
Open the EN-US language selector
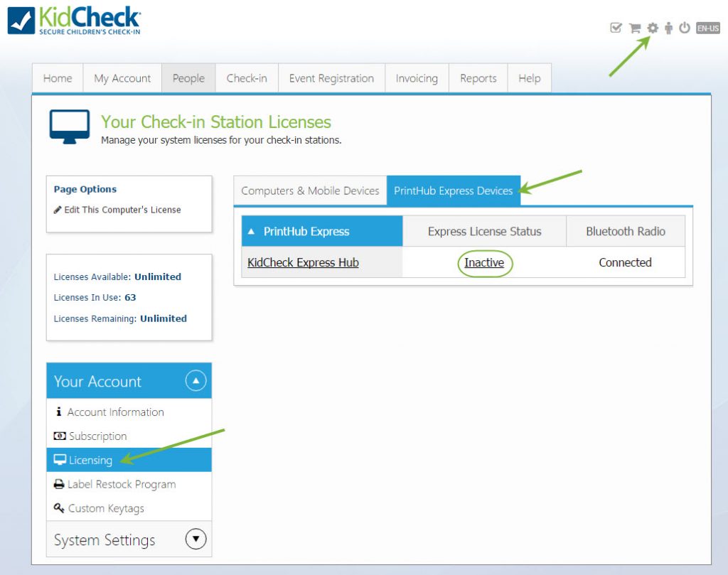[708, 28]
